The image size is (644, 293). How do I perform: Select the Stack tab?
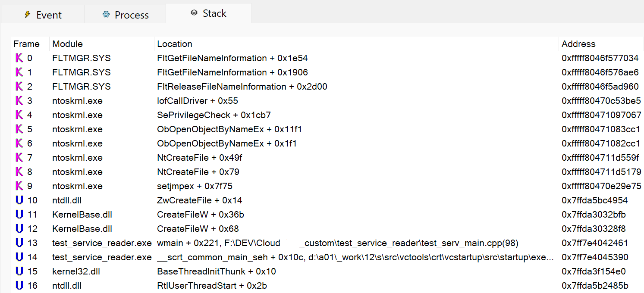(x=208, y=13)
